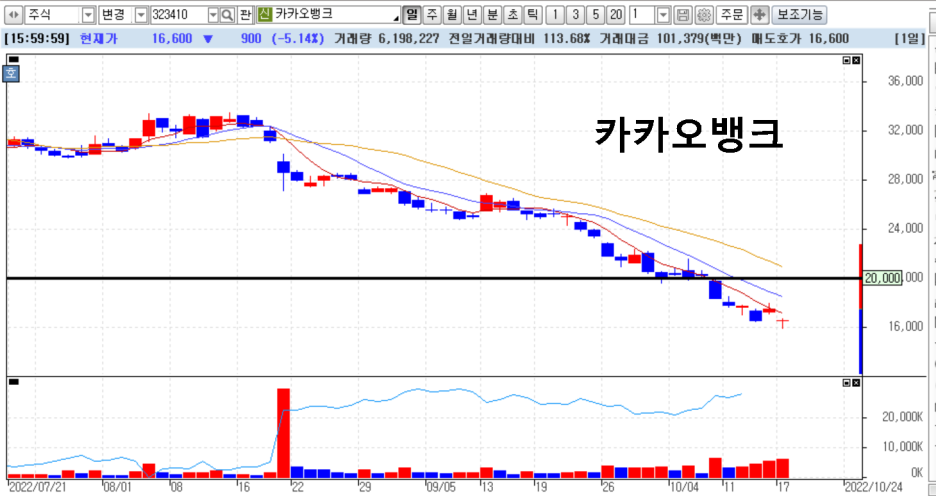This screenshot has width=936, height=496.
Task: Click the volume pane close icon
Action: (x=856, y=383)
